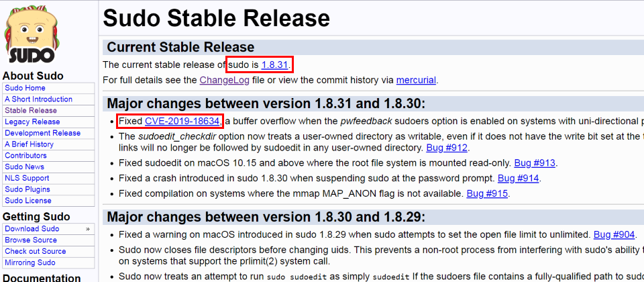Click the Browse Source menu item

[31, 240]
